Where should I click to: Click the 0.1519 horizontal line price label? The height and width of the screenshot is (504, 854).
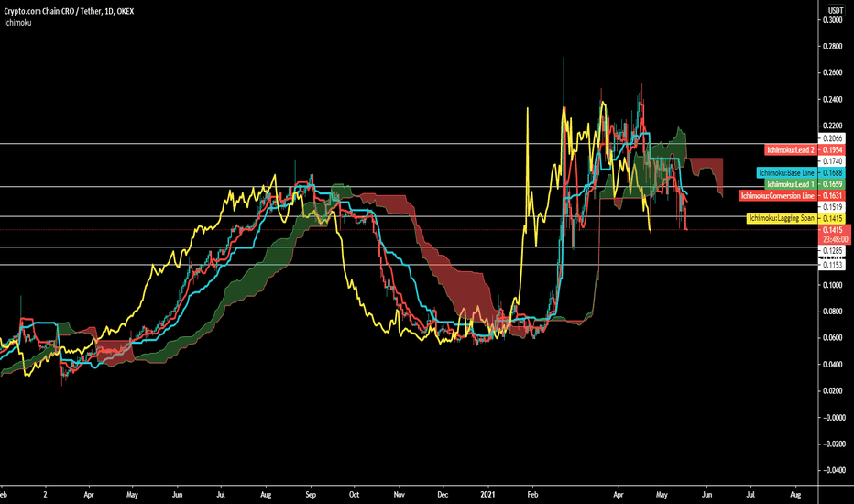[832, 207]
